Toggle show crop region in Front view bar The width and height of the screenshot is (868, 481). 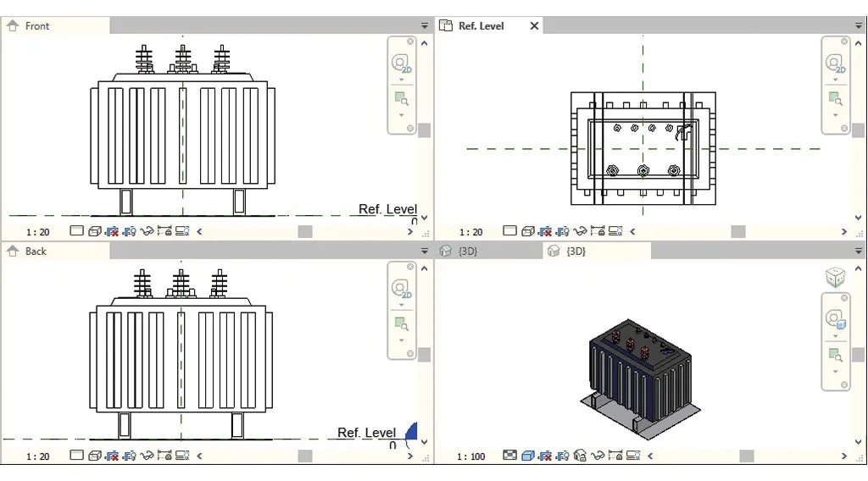click(x=130, y=231)
